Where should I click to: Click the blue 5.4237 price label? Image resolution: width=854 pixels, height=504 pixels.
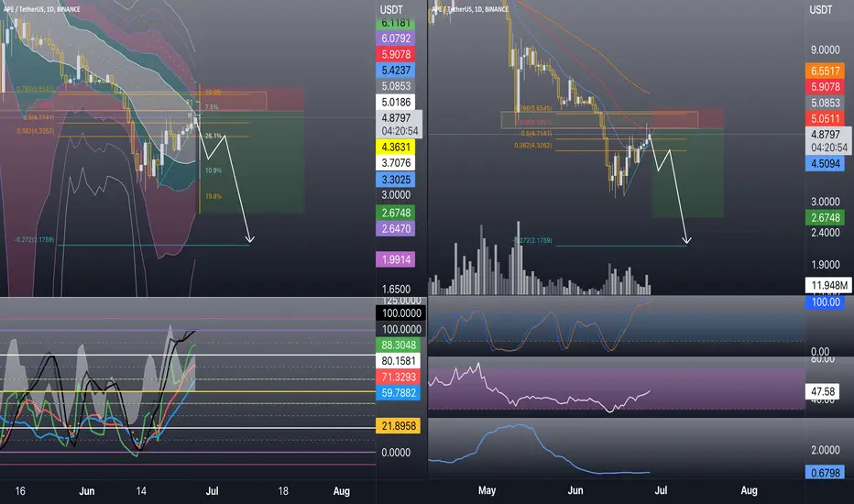(396, 71)
